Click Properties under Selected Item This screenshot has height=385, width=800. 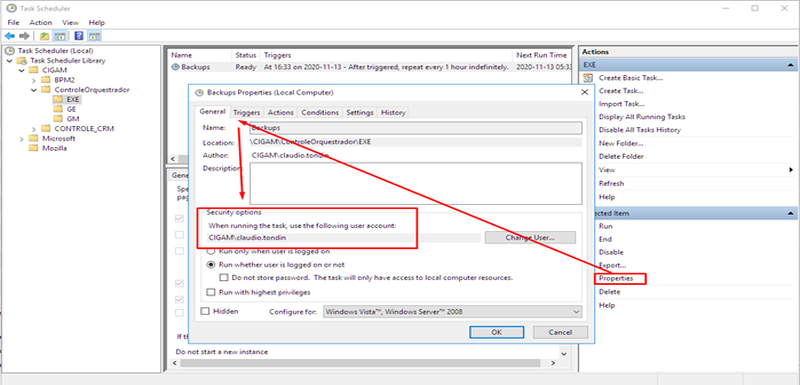616,278
